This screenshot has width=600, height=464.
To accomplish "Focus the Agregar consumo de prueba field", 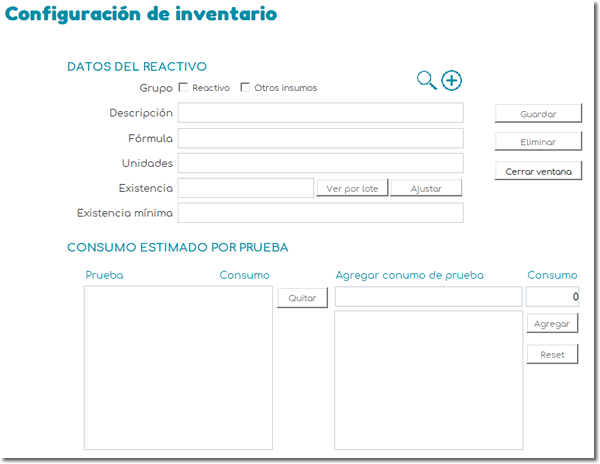I will (x=428, y=297).
